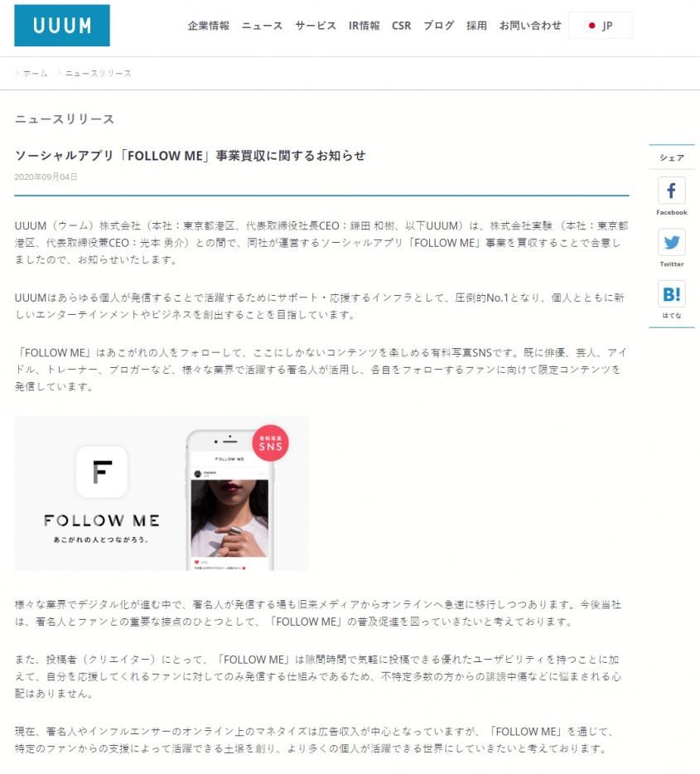Go to the 採用 page
Screen dimensions: 700x774
click(476, 26)
